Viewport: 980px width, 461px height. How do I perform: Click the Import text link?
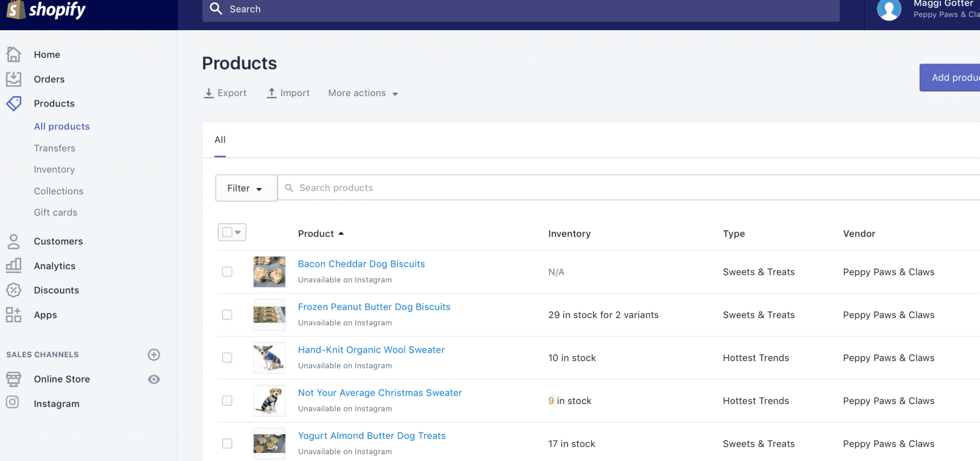tap(295, 93)
